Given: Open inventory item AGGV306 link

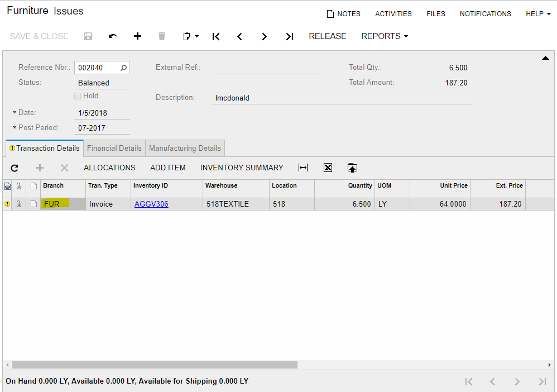Looking at the screenshot, I should coord(151,204).
